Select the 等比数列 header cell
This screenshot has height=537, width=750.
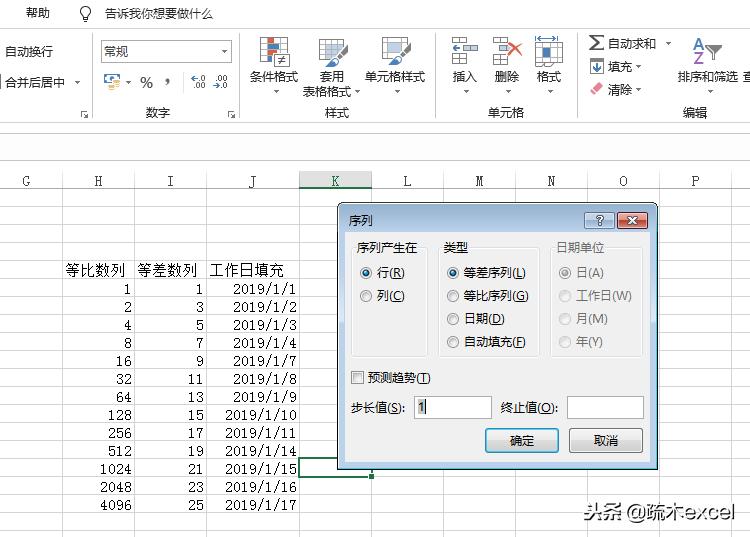coord(99,270)
